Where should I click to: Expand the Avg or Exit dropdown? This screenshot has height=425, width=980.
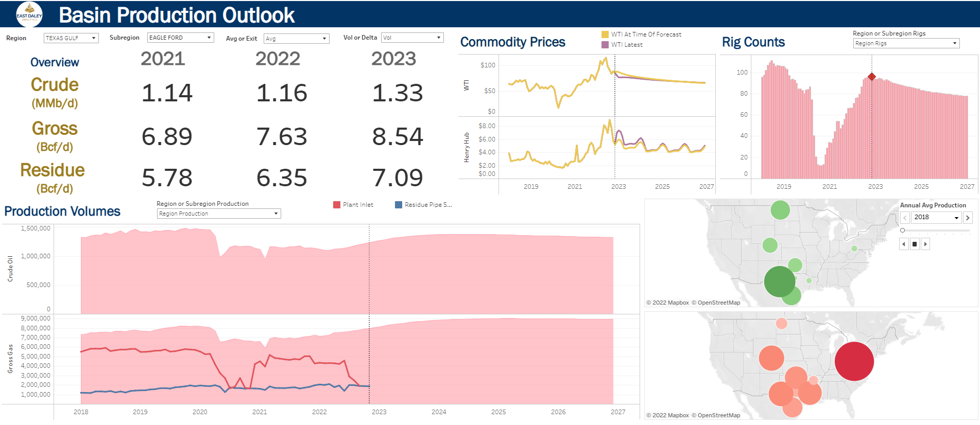tap(296, 39)
